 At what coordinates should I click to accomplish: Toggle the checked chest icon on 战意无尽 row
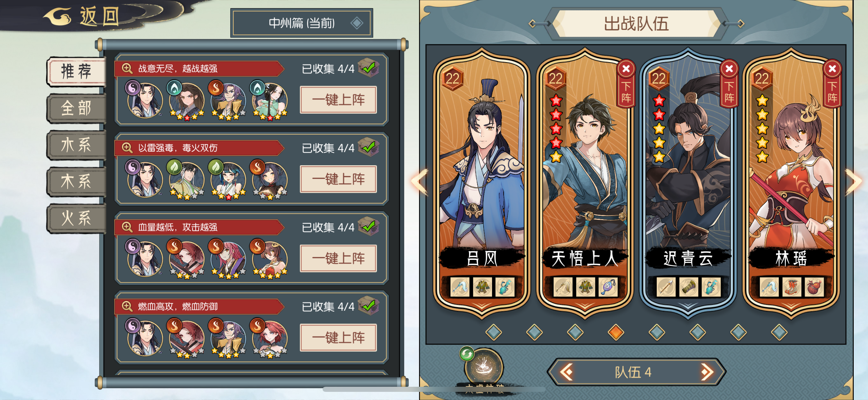[368, 68]
